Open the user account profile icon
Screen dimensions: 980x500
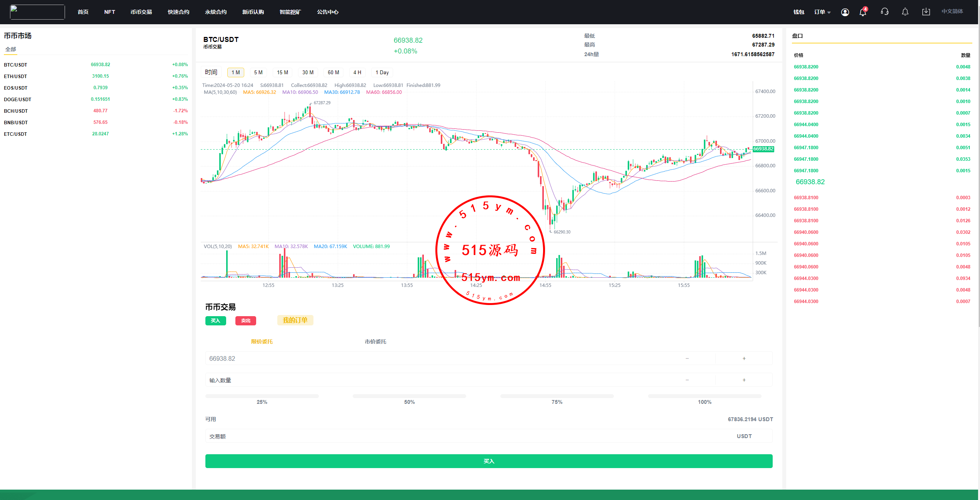tap(845, 12)
